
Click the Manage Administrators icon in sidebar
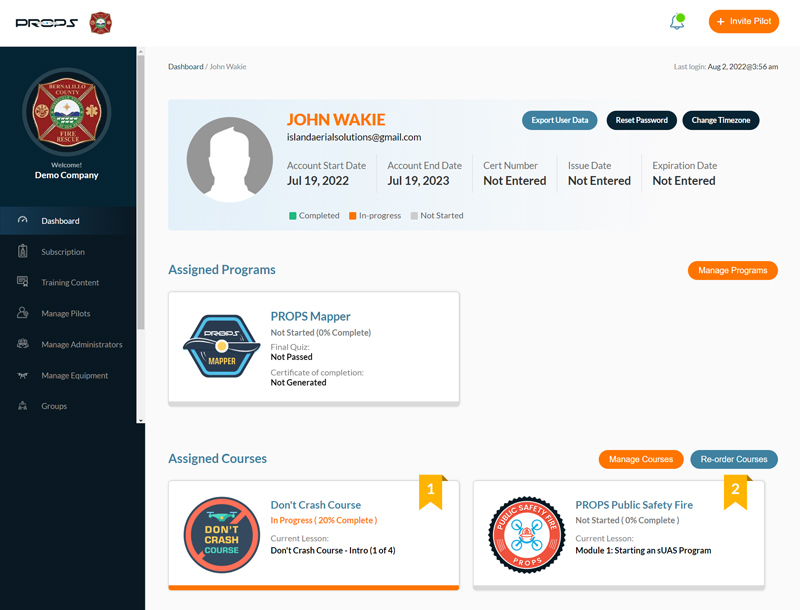point(23,345)
